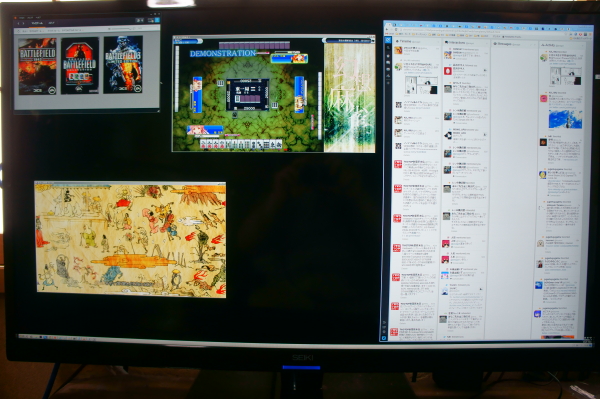The image size is (600, 399).
Task: Click the Origin back arrow button
Action: [18, 23]
